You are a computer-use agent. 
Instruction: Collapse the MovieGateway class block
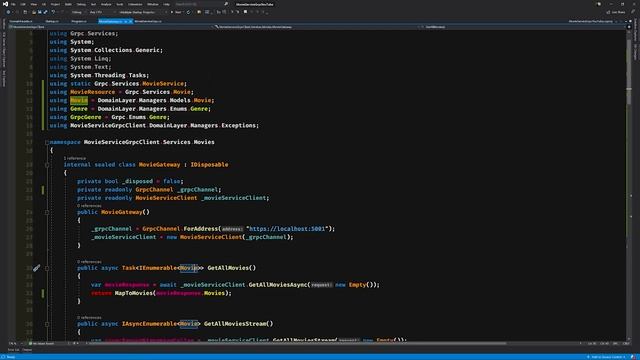tap(47, 165)
